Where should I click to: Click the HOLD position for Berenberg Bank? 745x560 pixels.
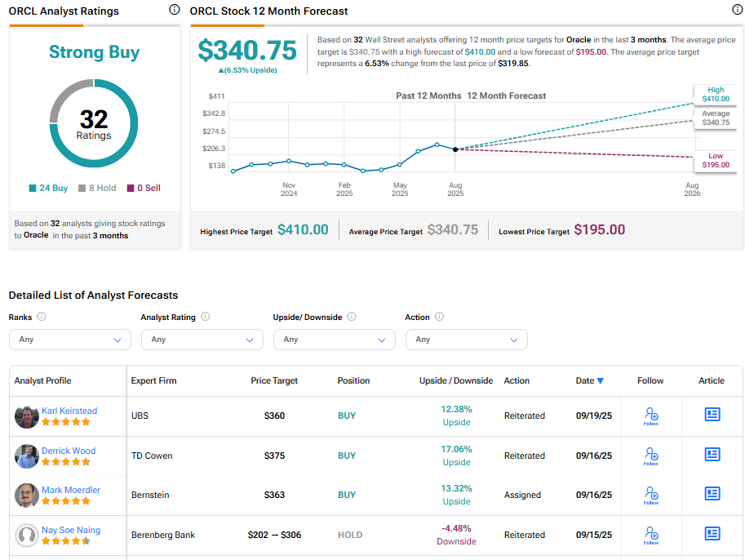click(x=350, y=535)
